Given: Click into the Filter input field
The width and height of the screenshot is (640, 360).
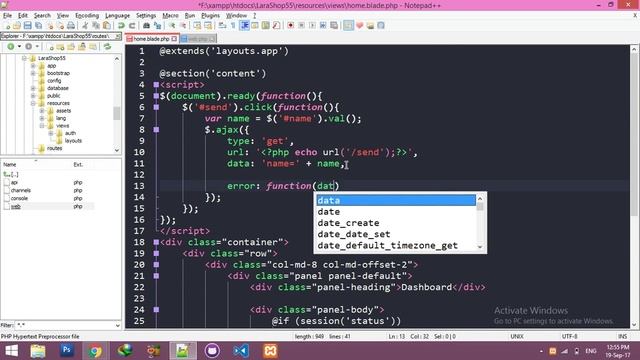Looking at the screenshot, I should pyautogui.click(x=64, y=325).
